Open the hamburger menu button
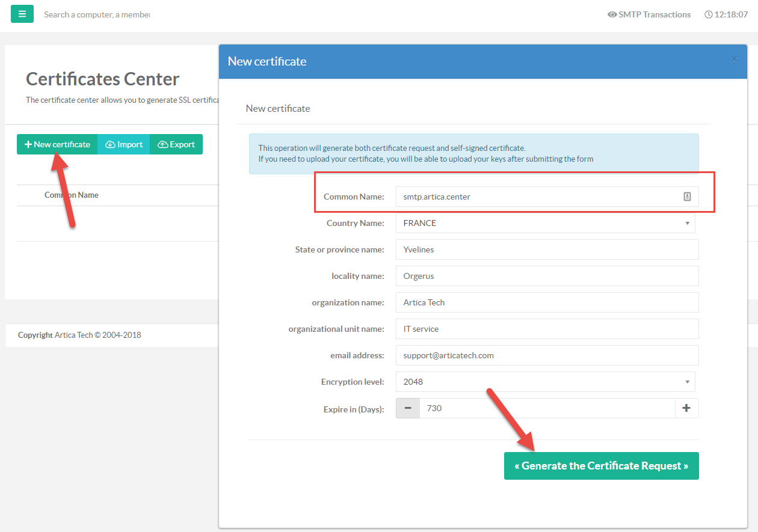The width and height of the screenshot is (758, 532). click(x=22, y=14)
